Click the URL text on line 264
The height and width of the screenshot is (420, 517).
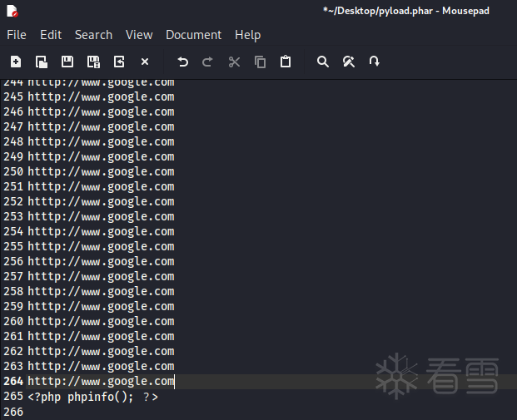[x=101, y=382]
